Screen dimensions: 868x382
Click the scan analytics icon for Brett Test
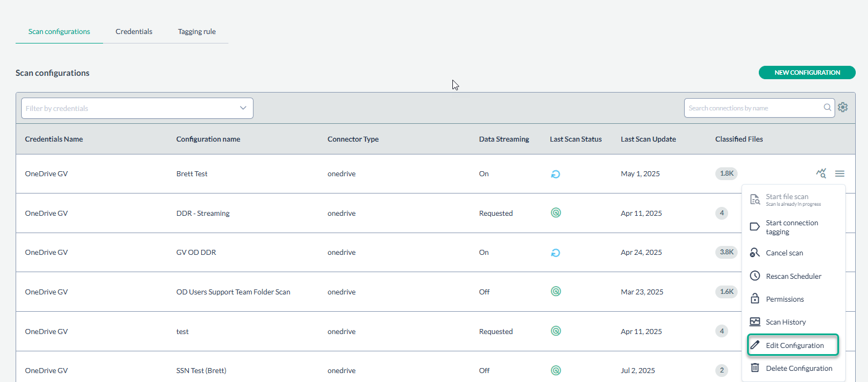[821, 173]
